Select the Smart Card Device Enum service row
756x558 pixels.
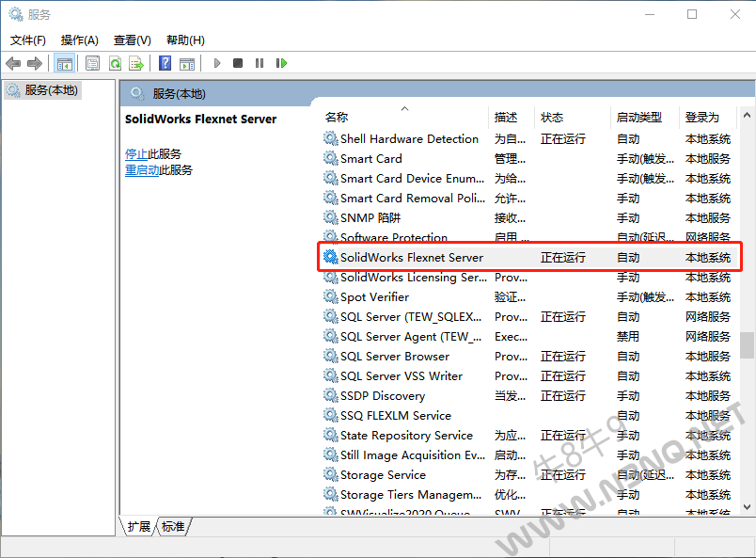tap(528, 178)
